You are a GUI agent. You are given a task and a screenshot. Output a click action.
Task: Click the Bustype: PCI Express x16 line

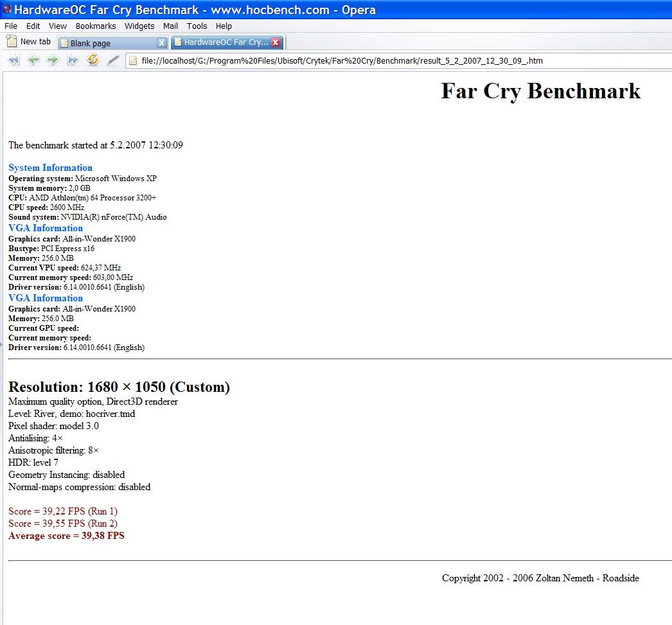51,249
